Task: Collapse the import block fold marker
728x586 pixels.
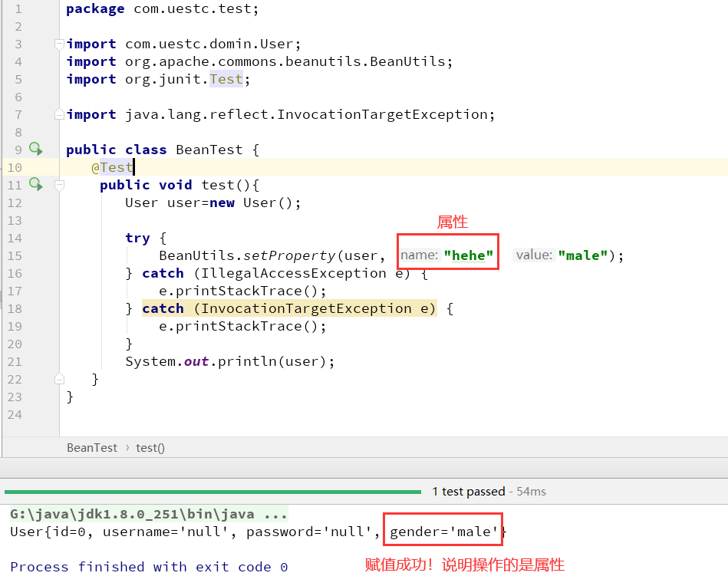Action: pyautogui.click(x=59, y=44)
